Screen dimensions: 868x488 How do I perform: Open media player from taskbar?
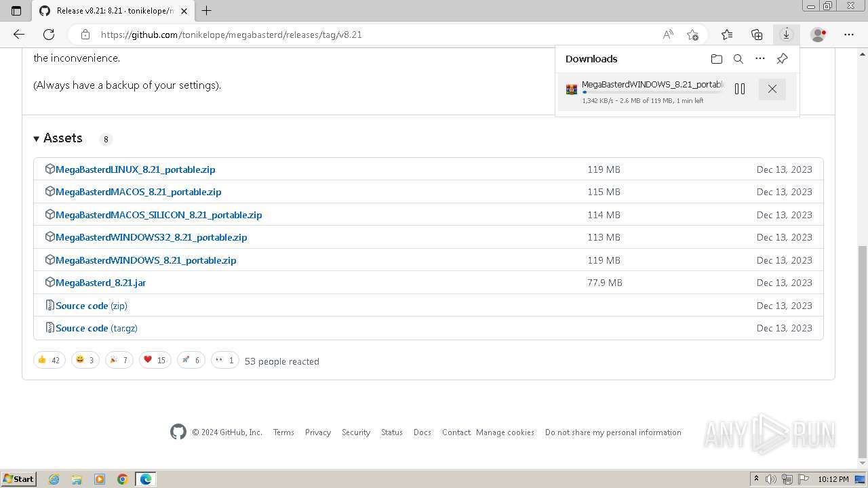(x=100, y=479)
